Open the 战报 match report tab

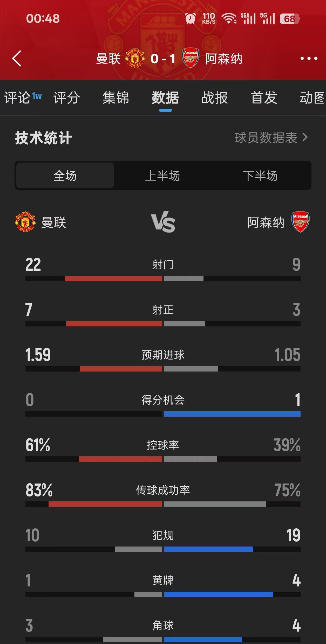click(215, 98)
